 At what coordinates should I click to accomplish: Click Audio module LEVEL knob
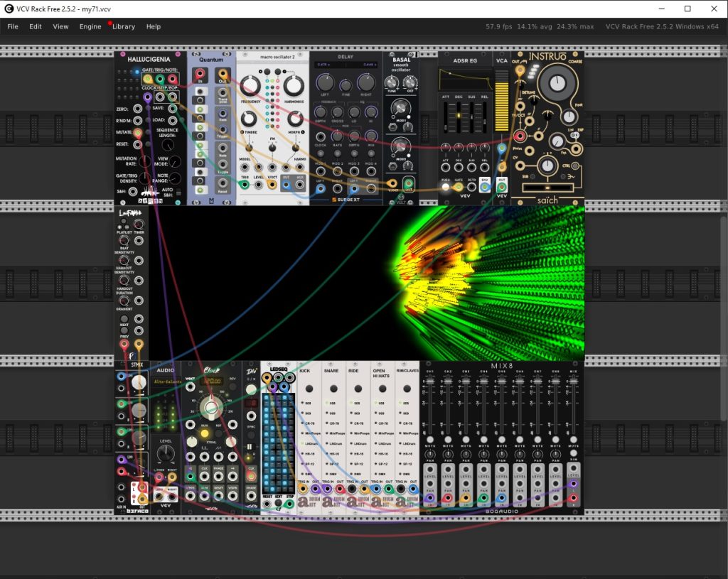pos(165,454)
